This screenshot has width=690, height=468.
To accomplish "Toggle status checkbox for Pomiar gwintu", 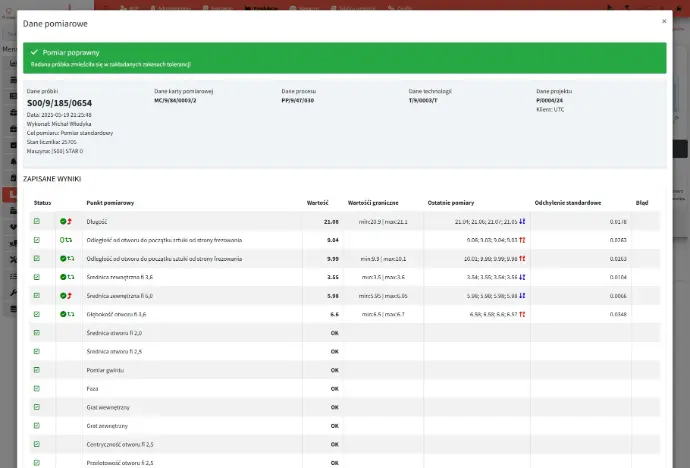I will pos(37,370).
